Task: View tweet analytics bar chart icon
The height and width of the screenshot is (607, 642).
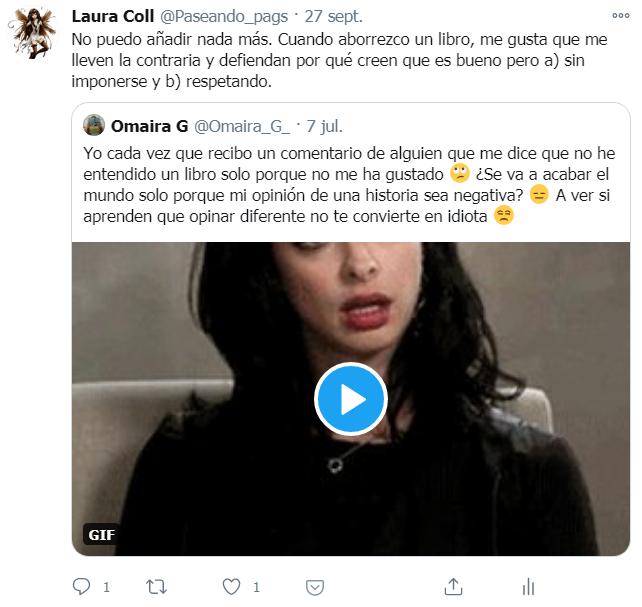Action: 529,587
